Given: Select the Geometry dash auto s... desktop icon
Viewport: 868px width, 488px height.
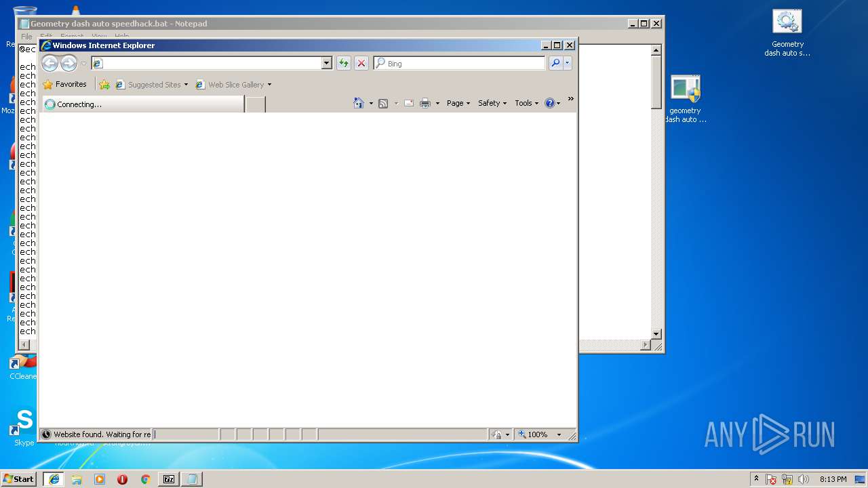Looking at the screenshot, I should point(787,33).
